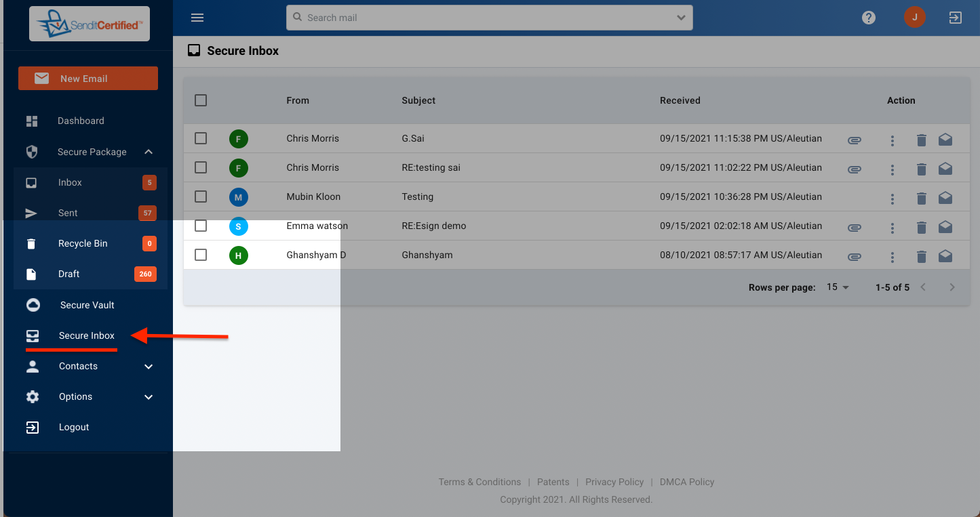Viewport: 980px width, 517px height.
Task: Delete the G.Sai email using trash icon
Action: (x=921, y=140)
